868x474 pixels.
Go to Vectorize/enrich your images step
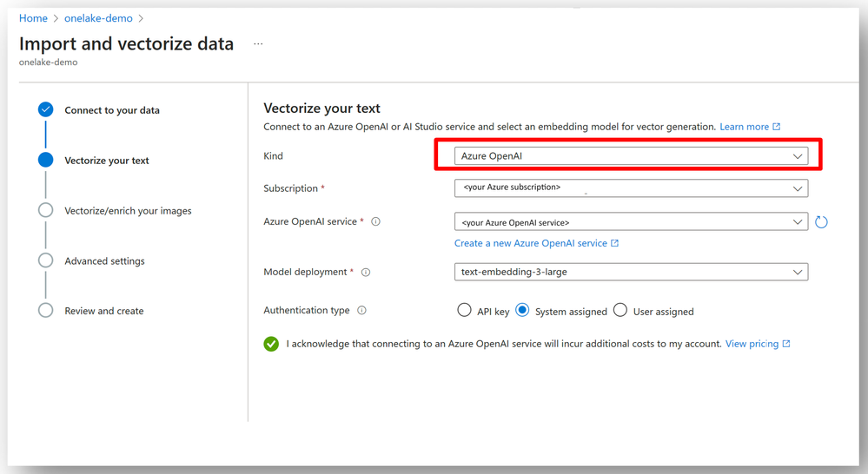128,211
